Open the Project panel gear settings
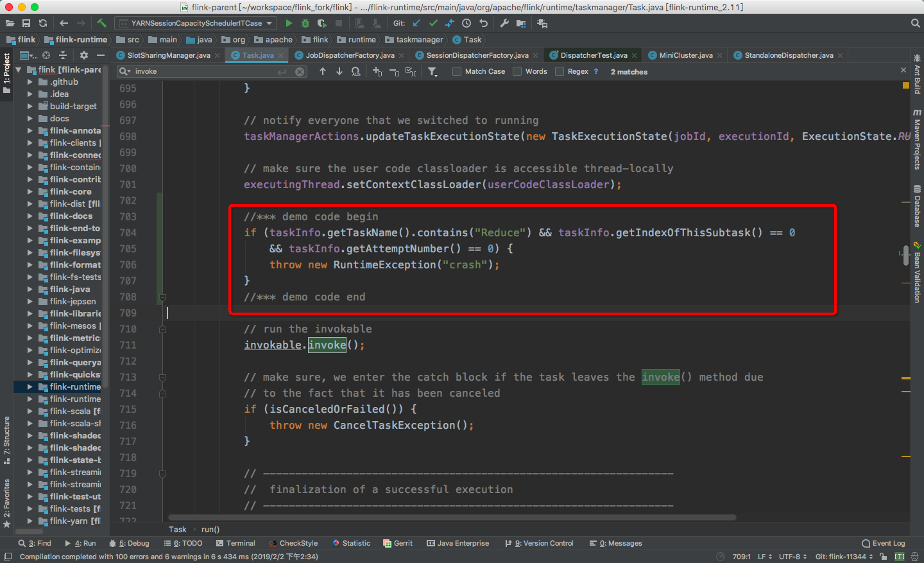 coord(83,55)
